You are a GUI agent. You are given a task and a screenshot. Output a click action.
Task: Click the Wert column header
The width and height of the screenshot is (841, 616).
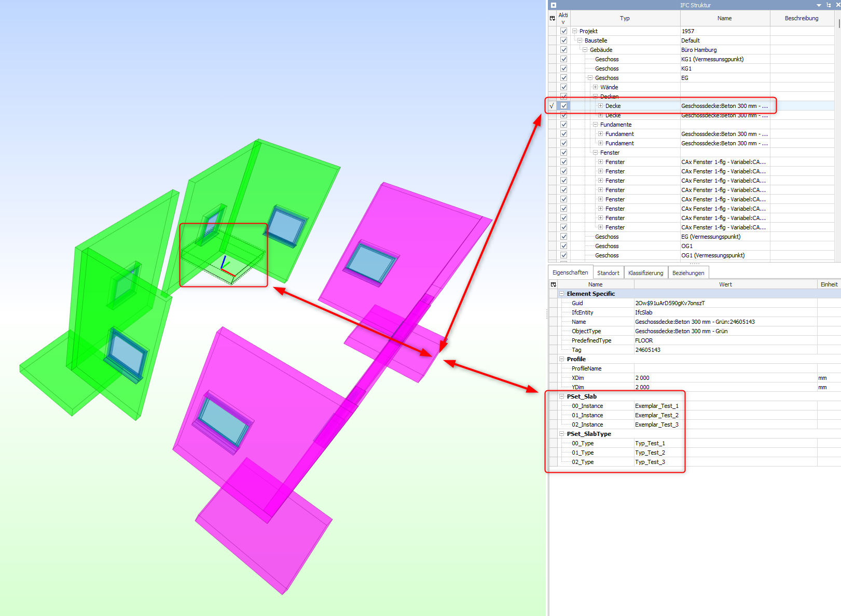(725, 284)
